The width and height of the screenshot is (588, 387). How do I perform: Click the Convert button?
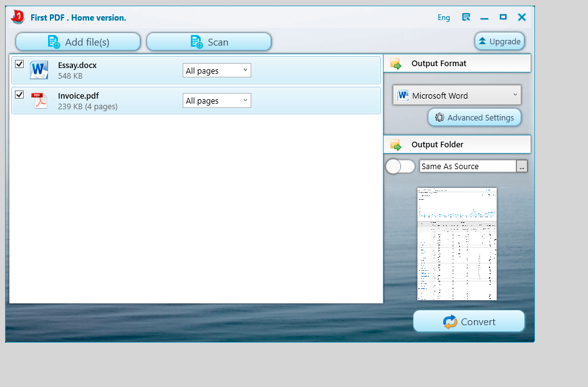pyautogui.click(x=469, y=321)
